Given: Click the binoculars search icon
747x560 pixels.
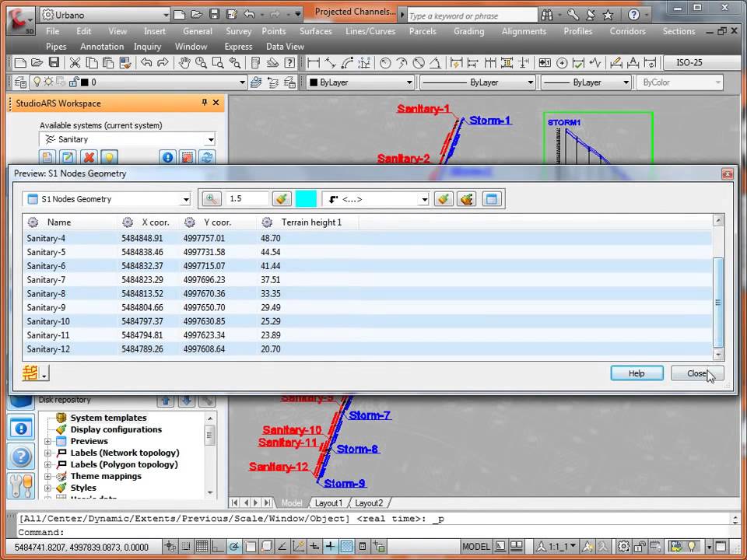Looking at the screenshot, I should 547,16.
